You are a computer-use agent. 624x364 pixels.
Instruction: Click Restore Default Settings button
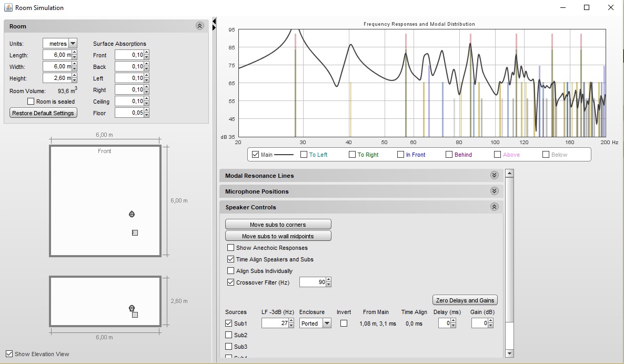(43, 113)
